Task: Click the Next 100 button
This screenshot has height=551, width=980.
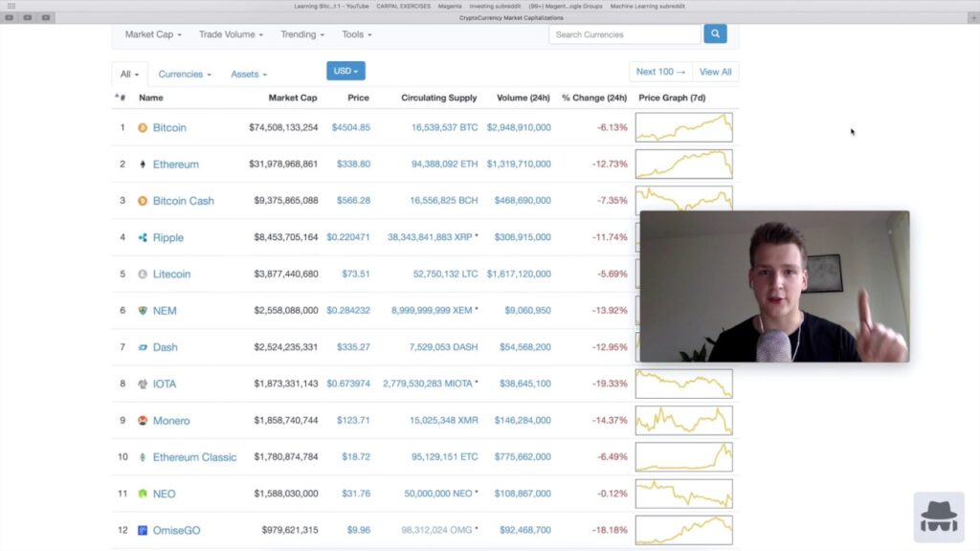Action: click(x=660, y=72)
